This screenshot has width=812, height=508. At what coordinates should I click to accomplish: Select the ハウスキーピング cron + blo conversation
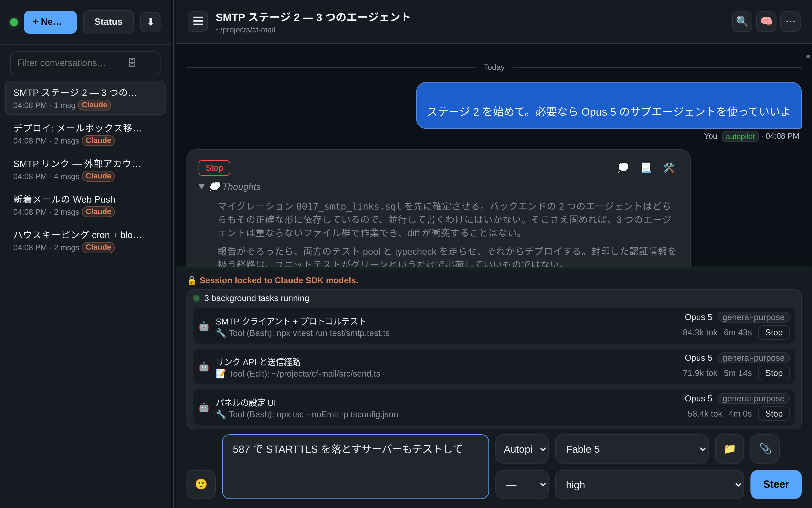[85, 241]
